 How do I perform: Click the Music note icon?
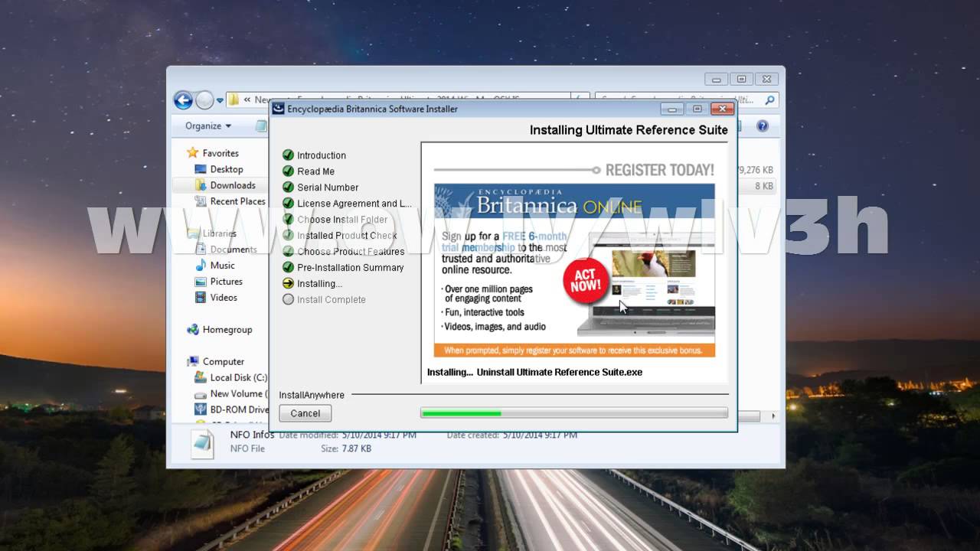201,266
